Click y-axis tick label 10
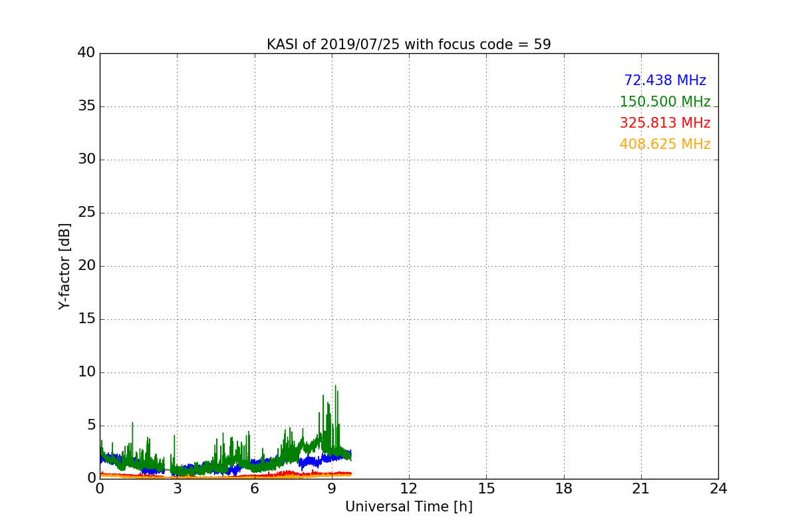798x532 pixels. [86, 372]
